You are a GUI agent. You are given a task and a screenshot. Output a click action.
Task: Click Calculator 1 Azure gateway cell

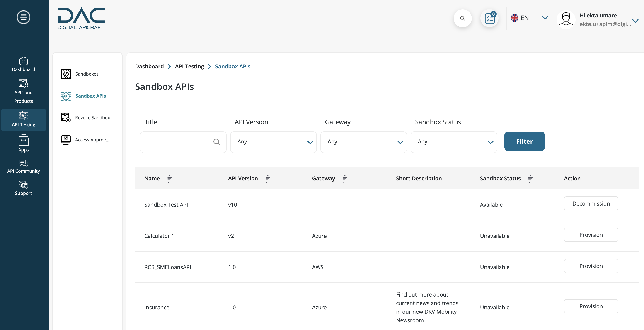click(319, 236)
